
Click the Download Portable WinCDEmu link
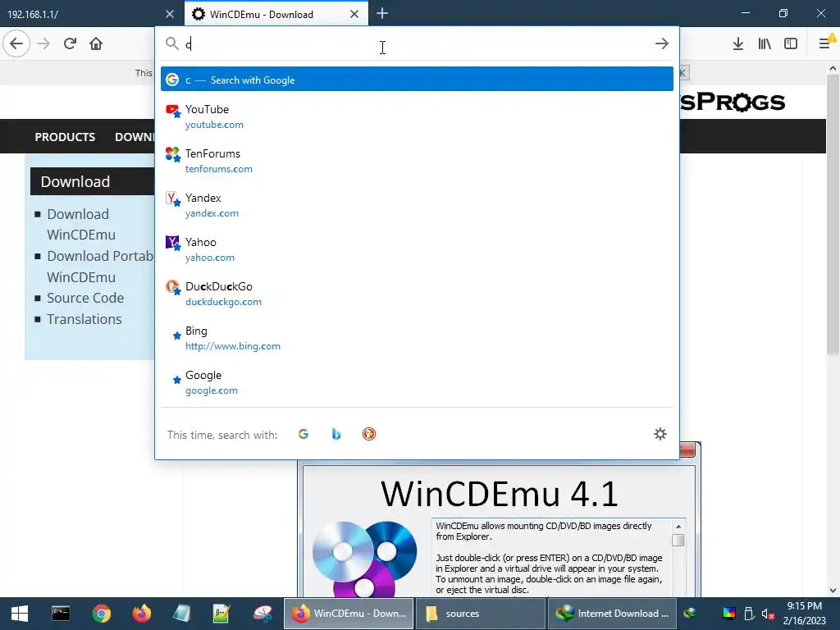pyautogui.click(x=100, y=267)
